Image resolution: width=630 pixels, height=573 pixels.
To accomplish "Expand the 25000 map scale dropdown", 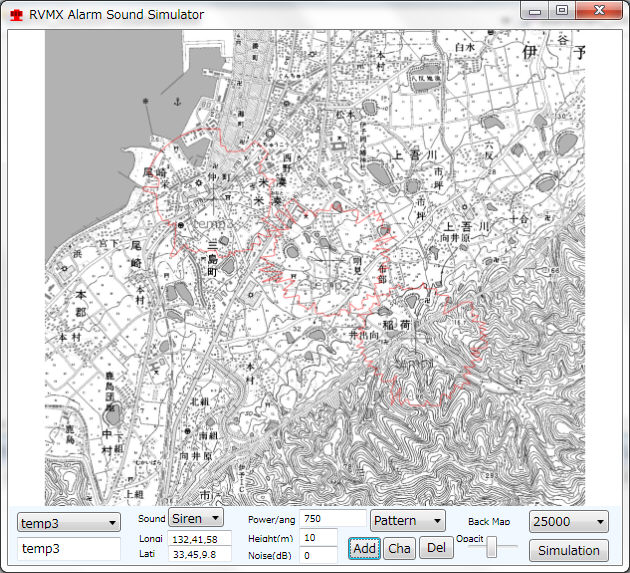I will click(568, 522).
